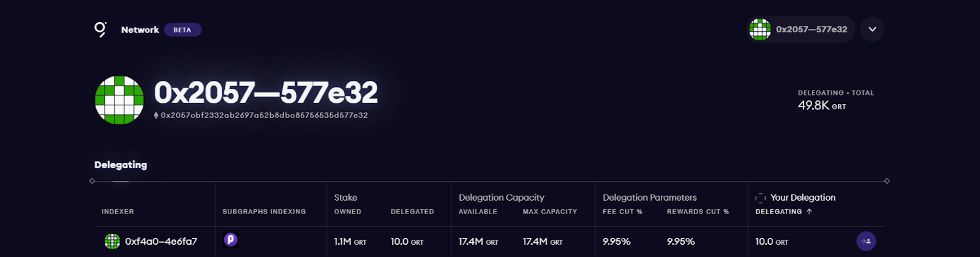980x257 pixels.
Task: Open the purple subgraph icon
Action: pyautogui.click(x=230, y=240)
